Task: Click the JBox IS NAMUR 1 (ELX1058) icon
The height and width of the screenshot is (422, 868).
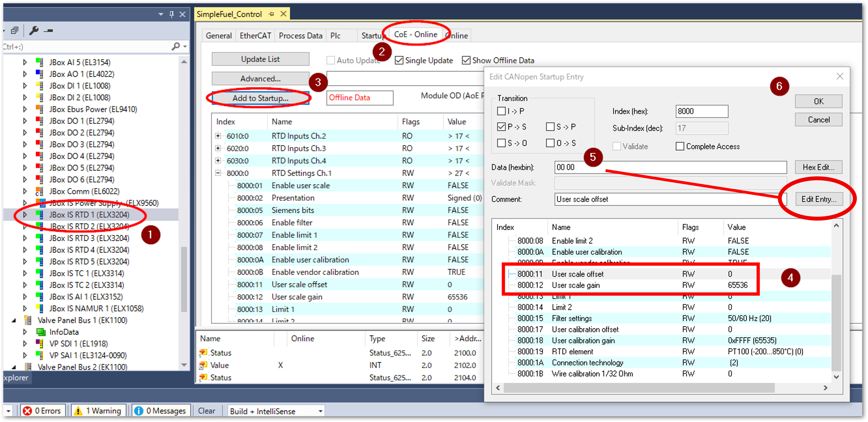Action: (40, 309)
